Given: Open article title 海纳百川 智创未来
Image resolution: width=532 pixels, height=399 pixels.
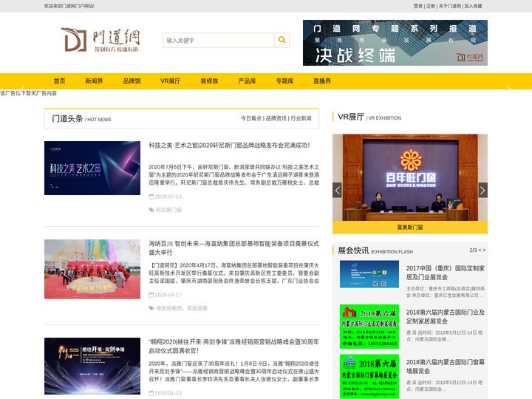Looking at the screenshot, I should click(x=233, y=248).
